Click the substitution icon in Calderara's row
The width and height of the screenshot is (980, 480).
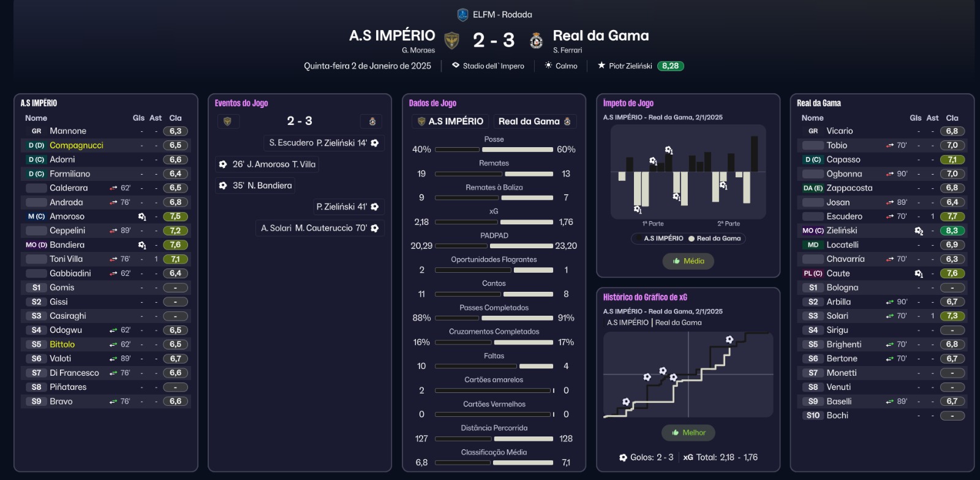click(x=113, y=188)
